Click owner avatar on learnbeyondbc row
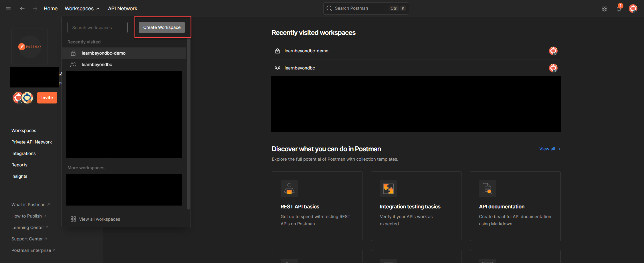The height and width of the screenshot is (263, 644). 553,68
